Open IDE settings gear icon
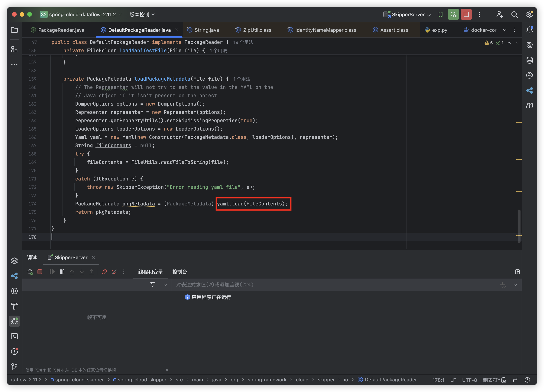 point(529,14)
